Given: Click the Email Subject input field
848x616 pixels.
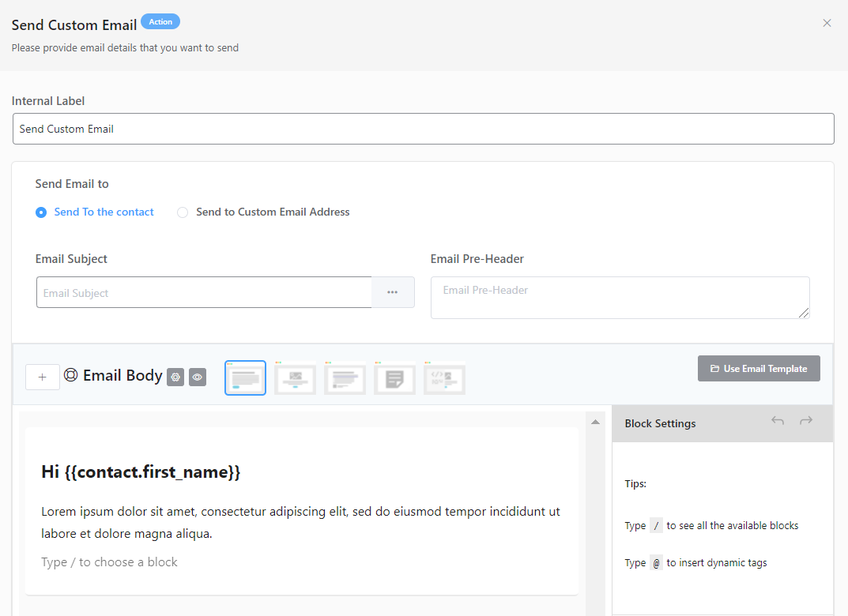Looking at the screenshot, I should pos(204,292).
